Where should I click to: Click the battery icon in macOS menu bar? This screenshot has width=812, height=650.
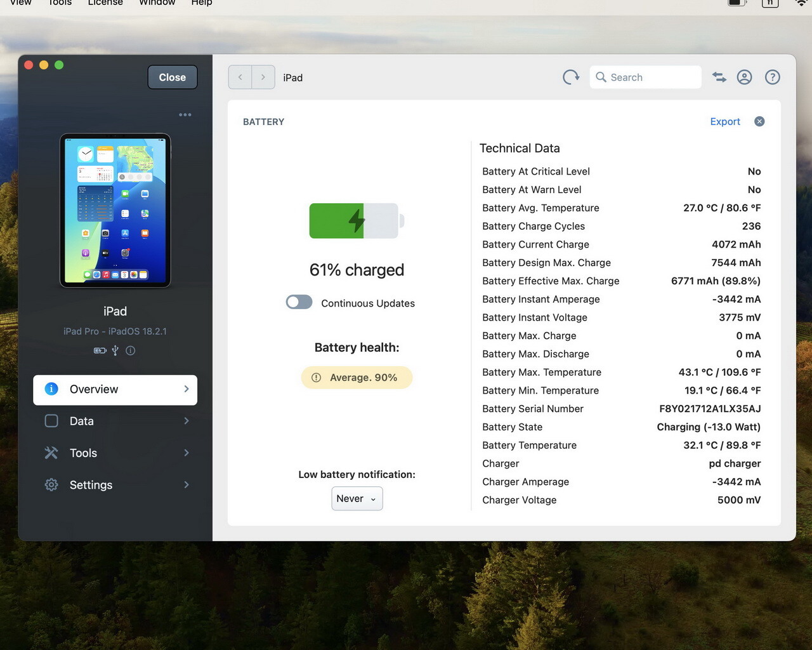click(737, 3)
